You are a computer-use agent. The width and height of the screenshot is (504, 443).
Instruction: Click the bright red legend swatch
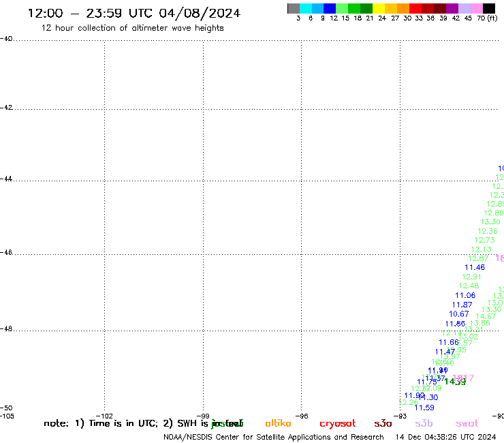coord(415,8)
